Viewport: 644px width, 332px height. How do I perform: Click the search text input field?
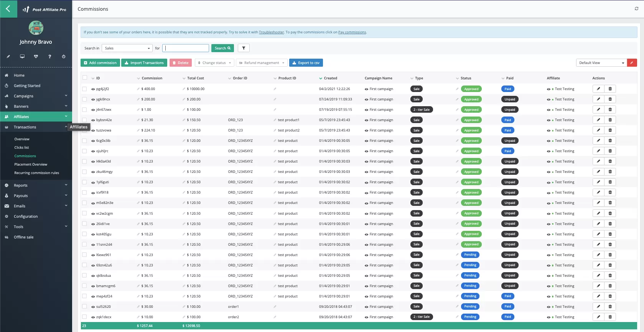(186, 48)
